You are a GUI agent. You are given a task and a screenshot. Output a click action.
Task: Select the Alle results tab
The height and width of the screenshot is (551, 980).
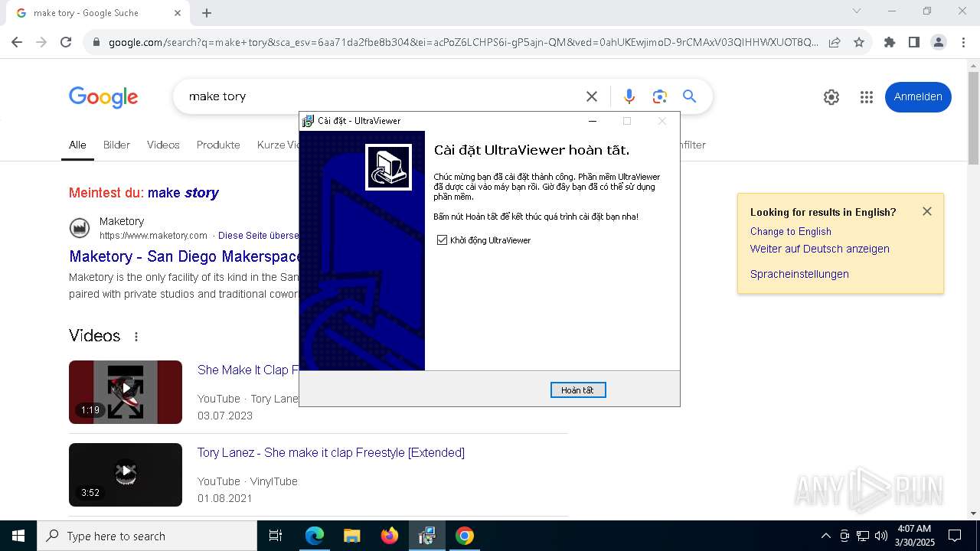pos(77,145)
